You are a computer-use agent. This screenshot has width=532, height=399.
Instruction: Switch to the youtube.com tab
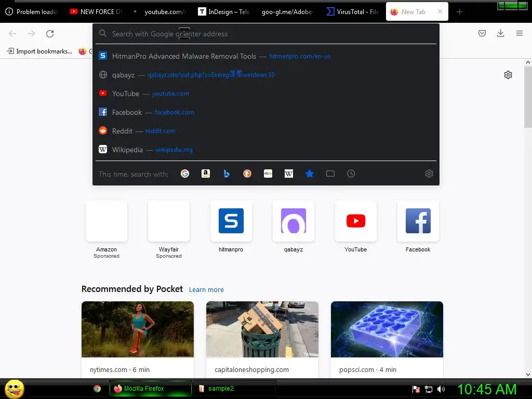pyautogui.click(x=160, y=12)
